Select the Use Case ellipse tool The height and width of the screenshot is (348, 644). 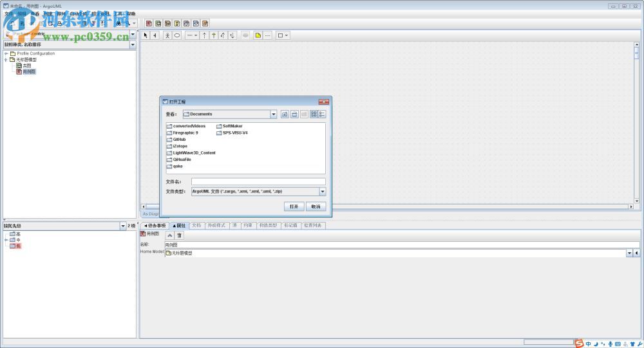pos(177,35)
